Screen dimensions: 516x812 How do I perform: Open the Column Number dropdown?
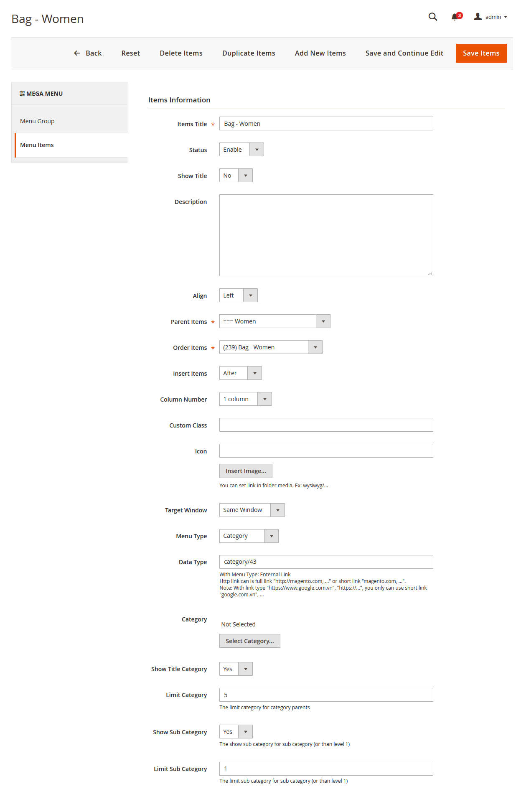(x=246, y=399)
